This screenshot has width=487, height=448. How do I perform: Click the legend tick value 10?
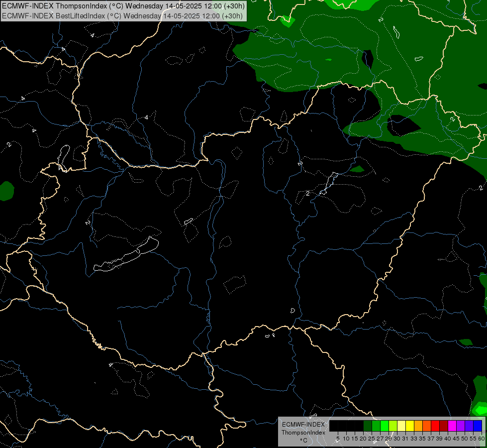pos(346,439)
